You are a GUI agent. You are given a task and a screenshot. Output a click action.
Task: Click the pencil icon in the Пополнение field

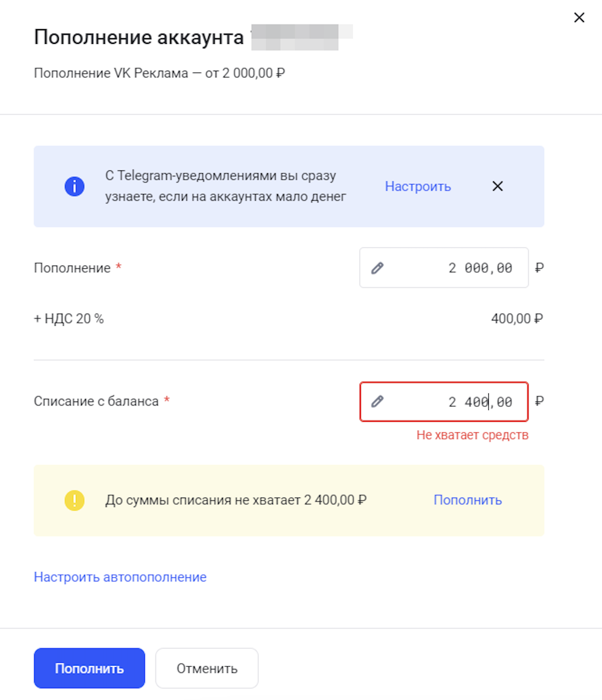coord(377,268)
